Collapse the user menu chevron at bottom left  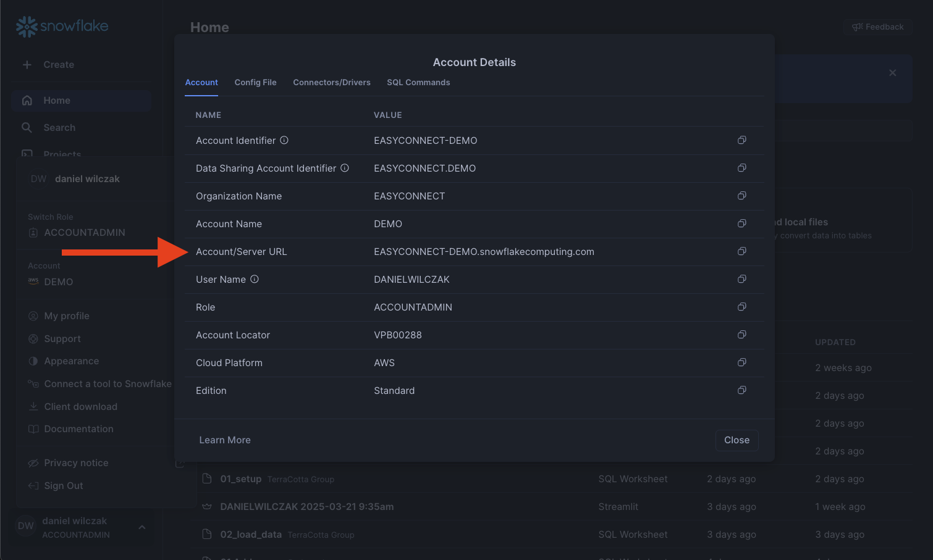click(142, 527)
